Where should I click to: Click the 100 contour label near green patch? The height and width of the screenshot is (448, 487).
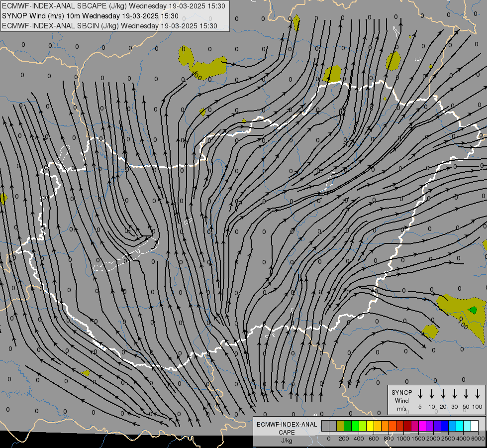coord(463,325)
